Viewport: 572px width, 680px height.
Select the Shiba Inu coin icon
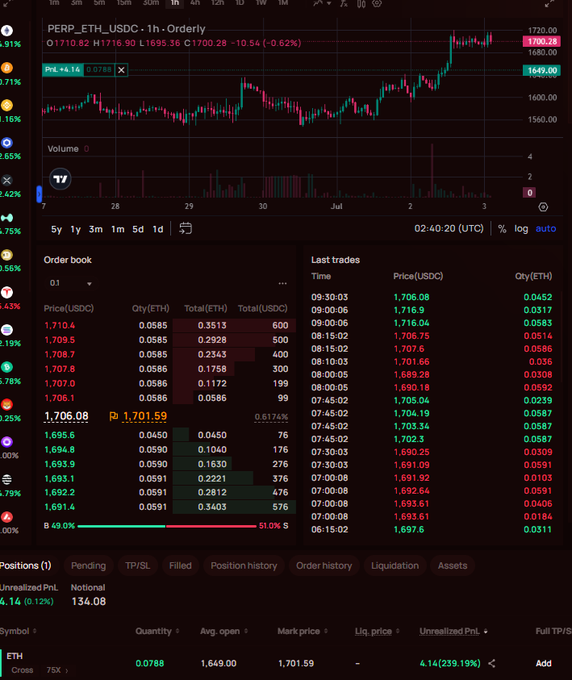7,405
